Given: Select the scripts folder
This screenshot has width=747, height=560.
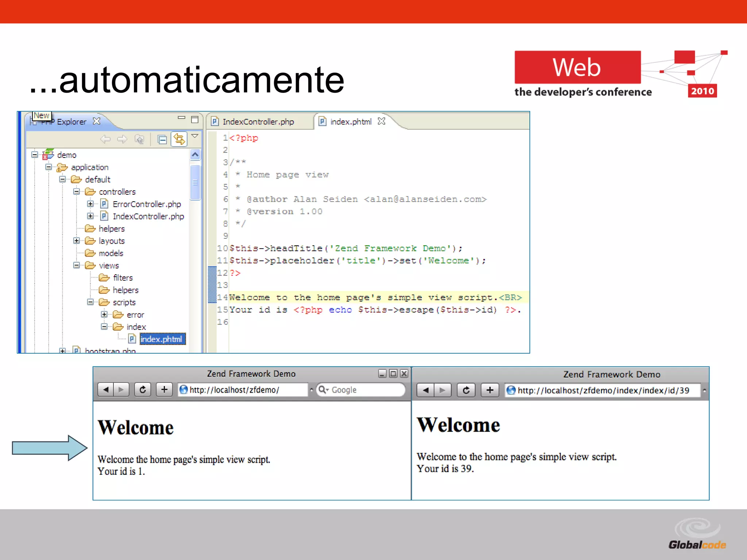Looking at the screenshot, I should point(124,303).
